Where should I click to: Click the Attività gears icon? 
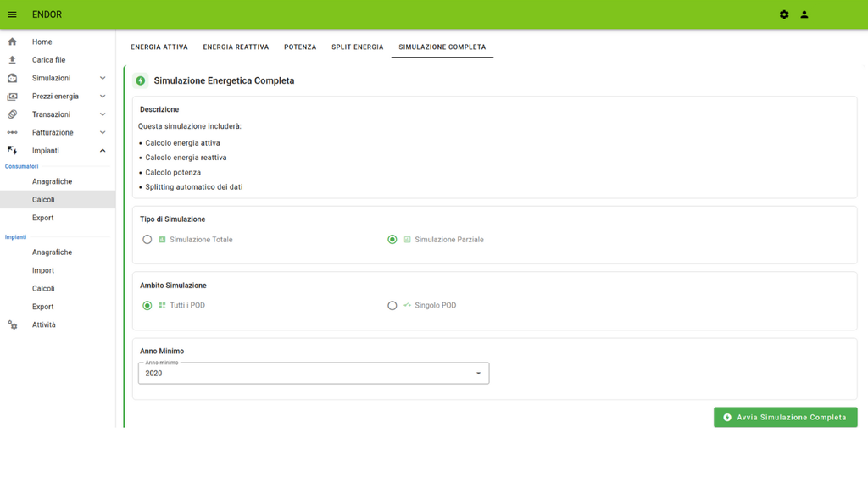(x=12, y=325)
